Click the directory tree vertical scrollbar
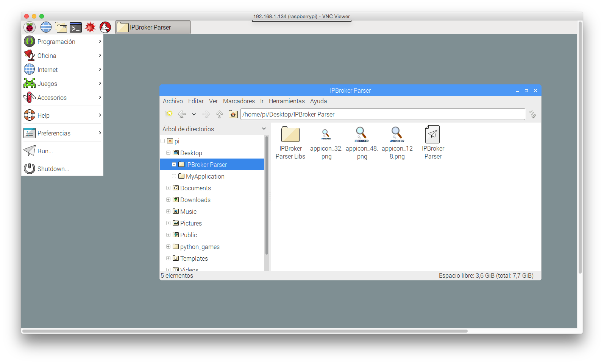Screen dimensions: 604x364 click(x=267, y=196)
